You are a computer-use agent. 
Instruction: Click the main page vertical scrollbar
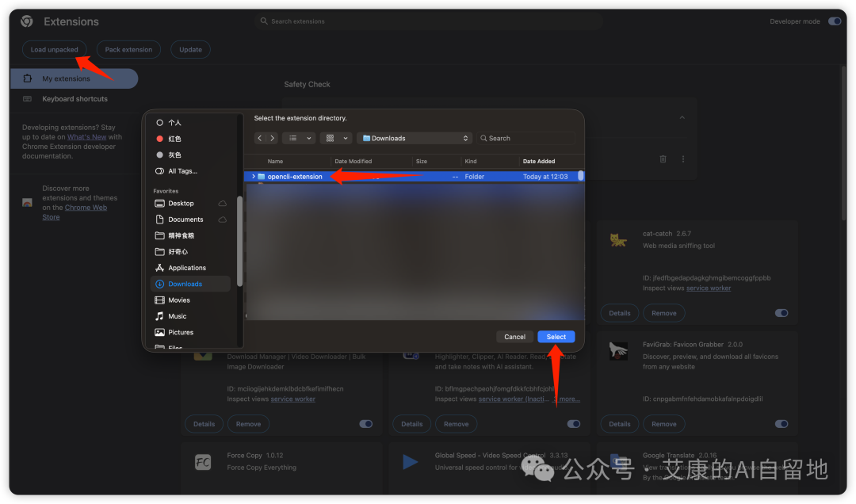[843, 142]
